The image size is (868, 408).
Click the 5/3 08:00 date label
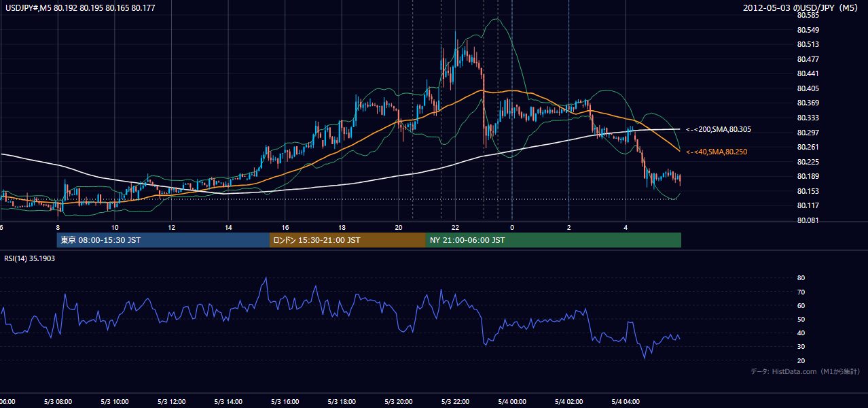tap(57, 401)
